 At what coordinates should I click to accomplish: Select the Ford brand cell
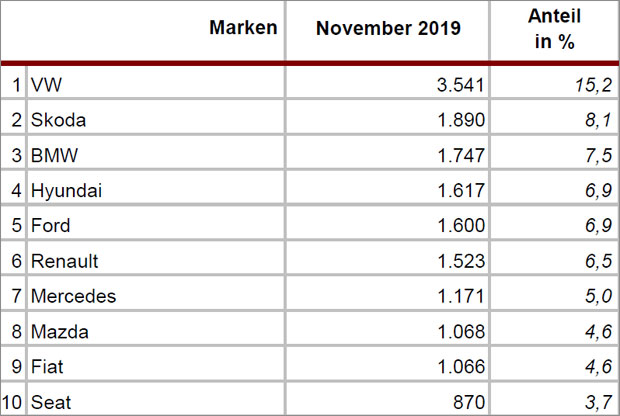(x=155, y=223)
